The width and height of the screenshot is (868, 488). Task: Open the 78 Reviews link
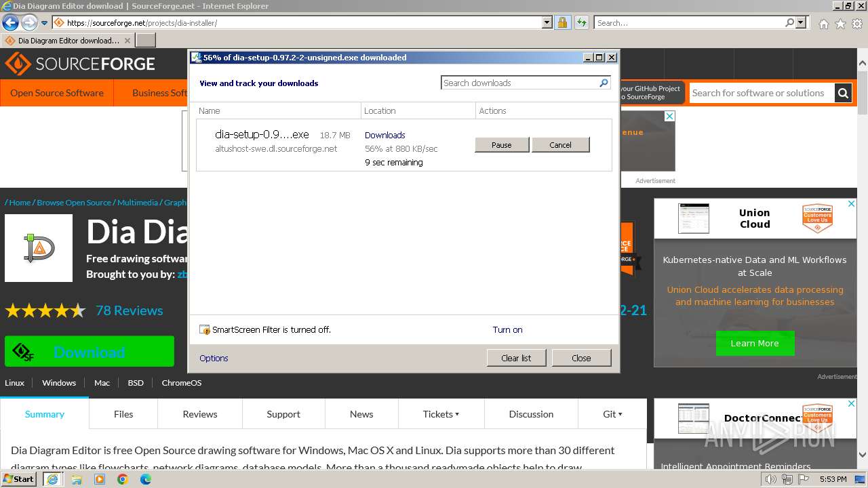tap(130, 310)
